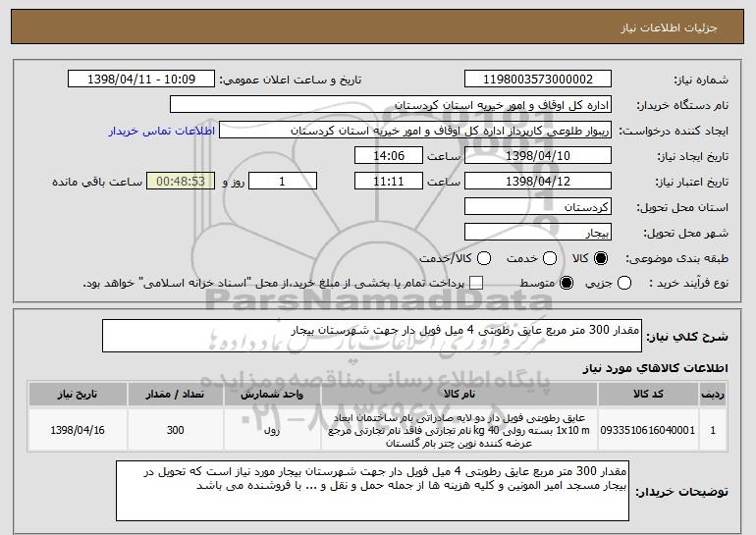Click the شرح کلی نیاز description box
This screenshot has width=756, height=535.
click(x=372, y=336)
